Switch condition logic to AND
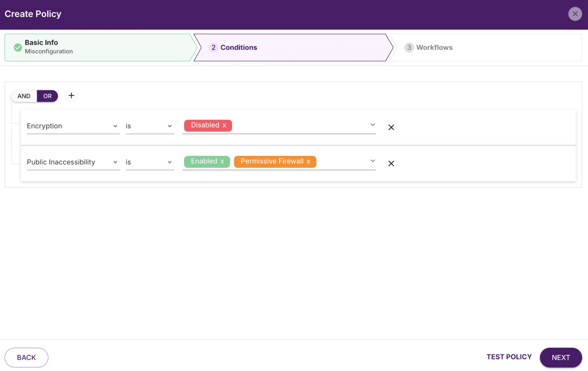The width and height of the screenshot is (588, 371). click(x=24, y=96)
